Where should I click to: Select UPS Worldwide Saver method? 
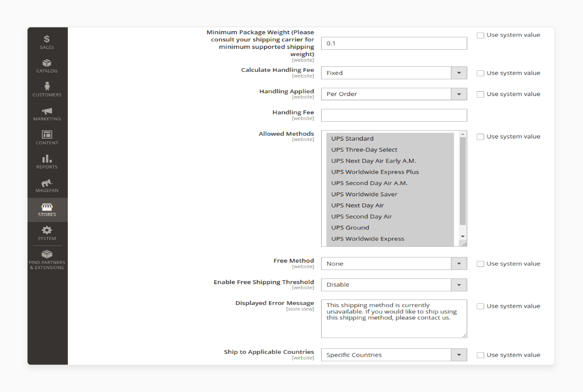click(x=390, y=194)
